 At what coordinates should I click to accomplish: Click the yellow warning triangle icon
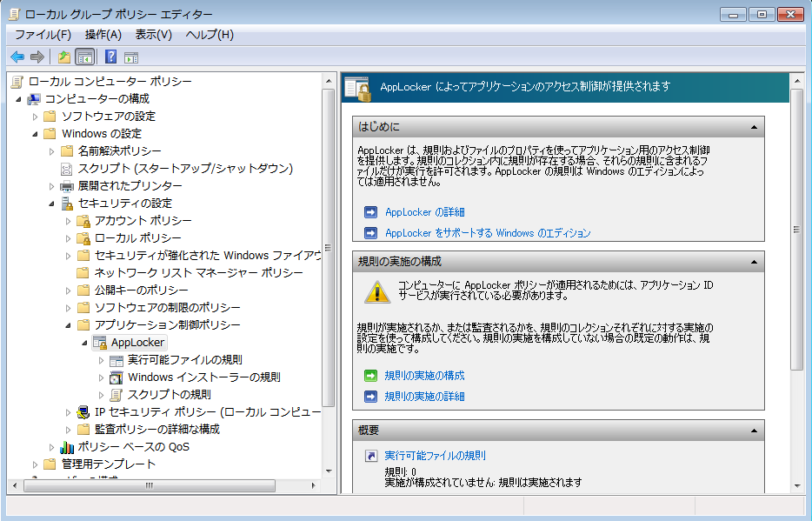pyautogui.click(x=377, y=292)
